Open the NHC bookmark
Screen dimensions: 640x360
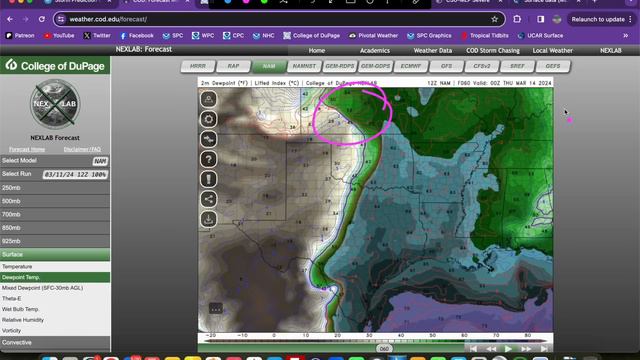pyautogui.click(x=263, y=36)
